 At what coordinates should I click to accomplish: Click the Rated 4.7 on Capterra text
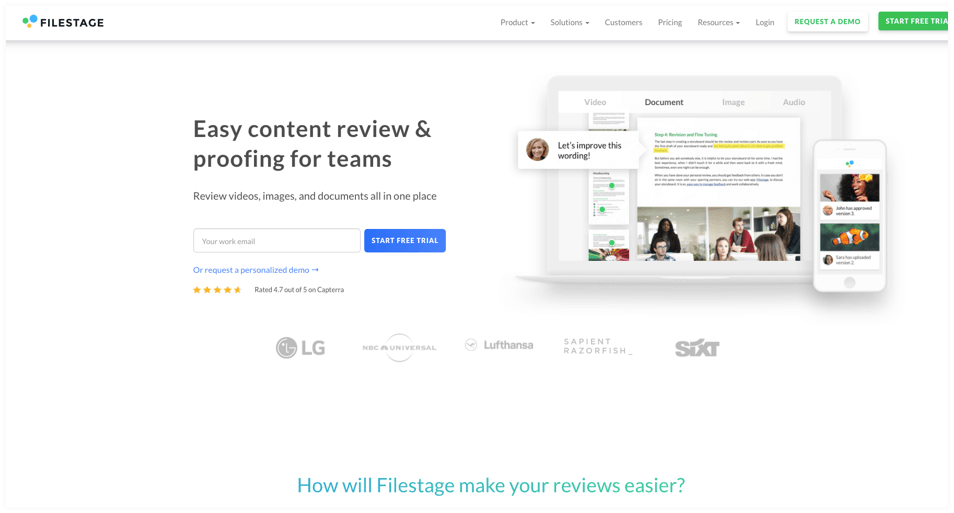[299, 290]
